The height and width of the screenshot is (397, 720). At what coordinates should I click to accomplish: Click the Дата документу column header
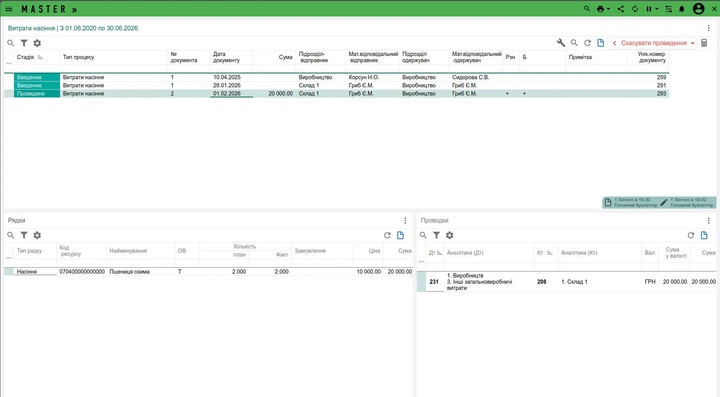pos(226,57)
